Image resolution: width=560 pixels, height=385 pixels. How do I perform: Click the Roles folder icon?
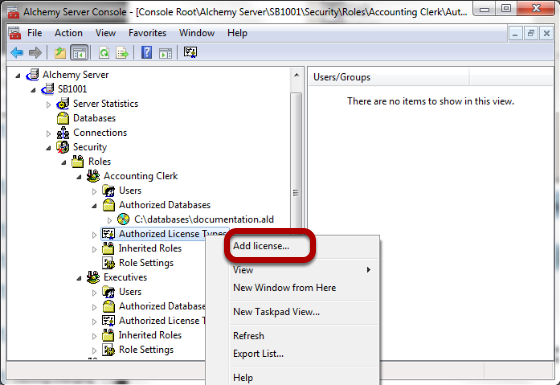[x=78, y=161]
